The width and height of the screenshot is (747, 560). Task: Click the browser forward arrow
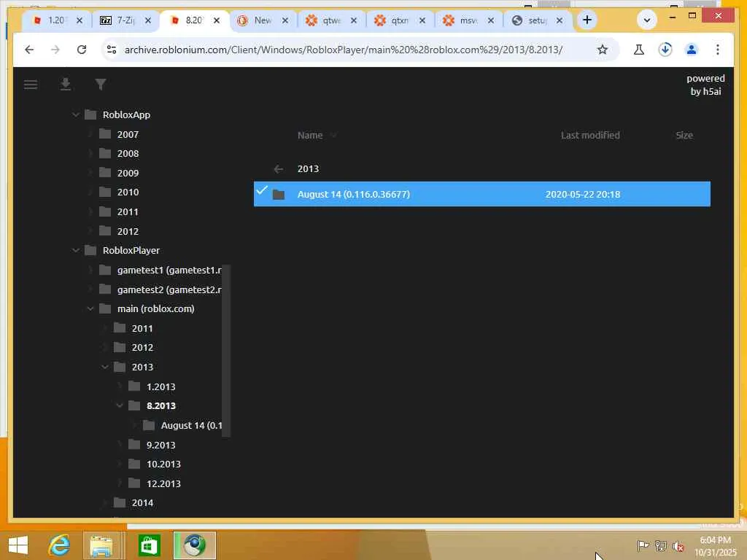pos(55,50)
